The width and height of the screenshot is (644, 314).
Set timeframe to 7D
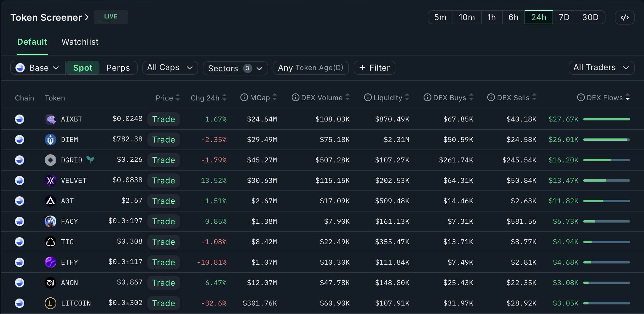[x=564, y=17]
